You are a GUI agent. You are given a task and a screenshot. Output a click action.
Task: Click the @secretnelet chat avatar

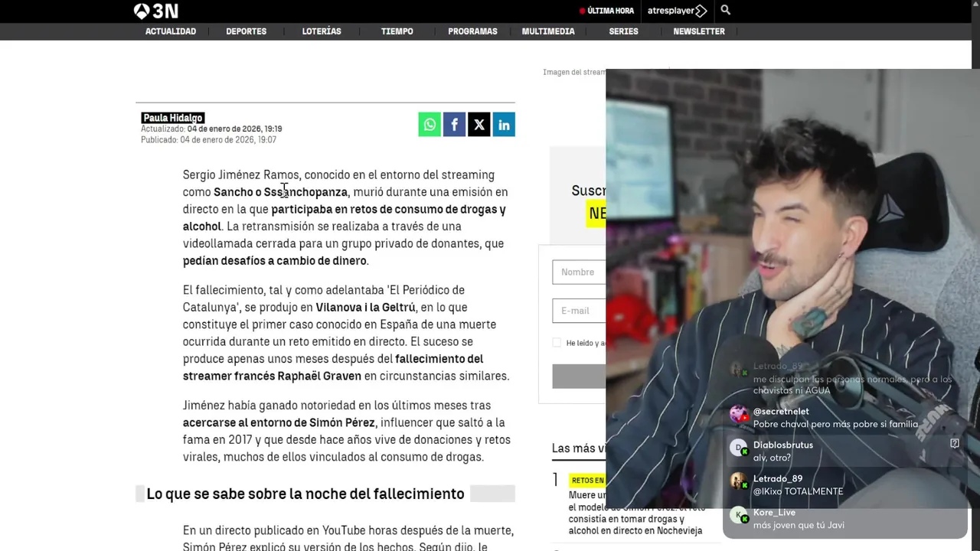739,414
